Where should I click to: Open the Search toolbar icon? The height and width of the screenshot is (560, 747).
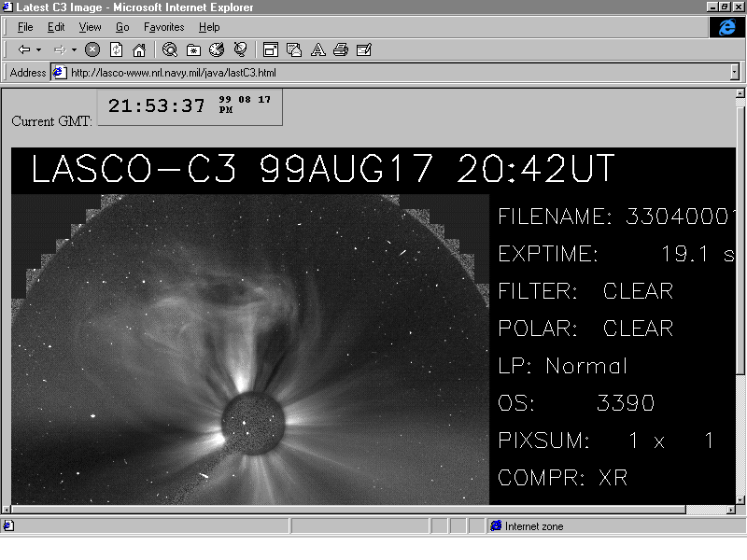[170, 49]
